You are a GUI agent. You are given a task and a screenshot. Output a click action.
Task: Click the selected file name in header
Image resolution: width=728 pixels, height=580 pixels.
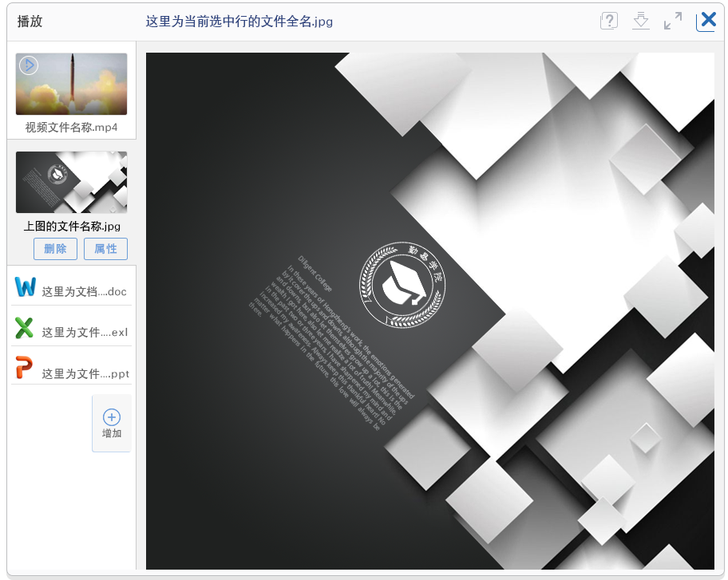[239, 22]
